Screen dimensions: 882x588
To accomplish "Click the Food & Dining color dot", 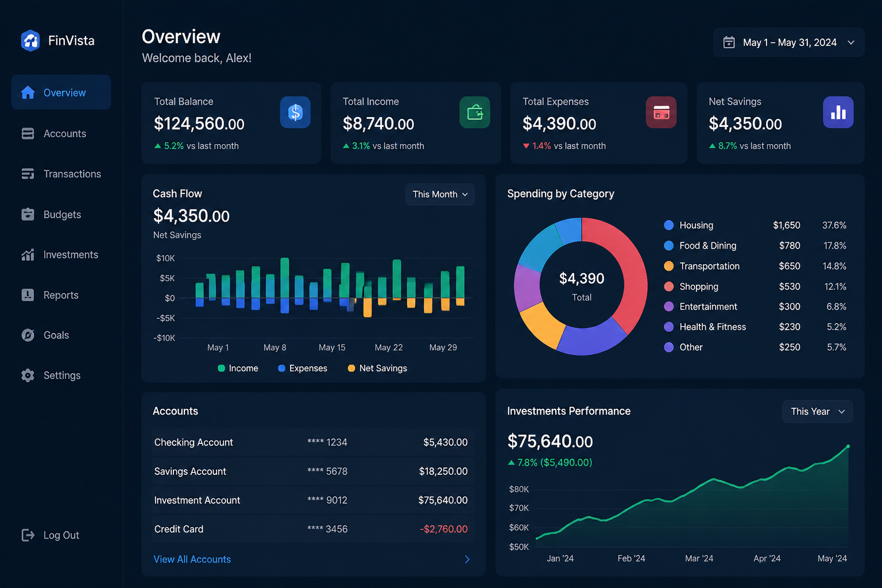I will [x=668, y=245].
